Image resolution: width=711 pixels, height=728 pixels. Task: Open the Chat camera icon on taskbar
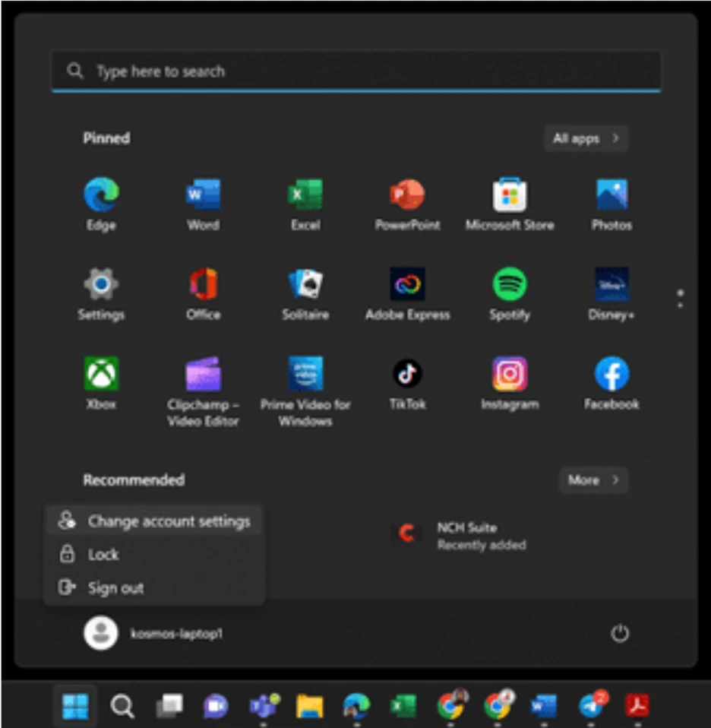tap(216, 706)
